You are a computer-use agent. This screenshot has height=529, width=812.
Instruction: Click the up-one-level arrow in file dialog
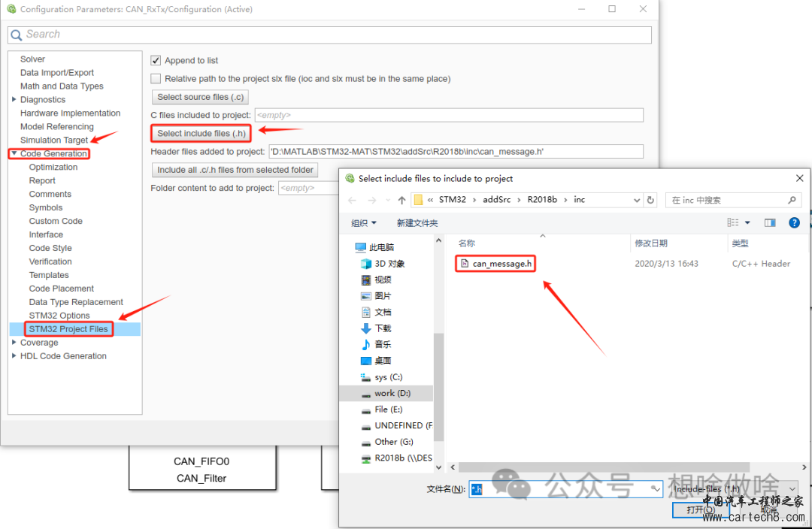402,201
